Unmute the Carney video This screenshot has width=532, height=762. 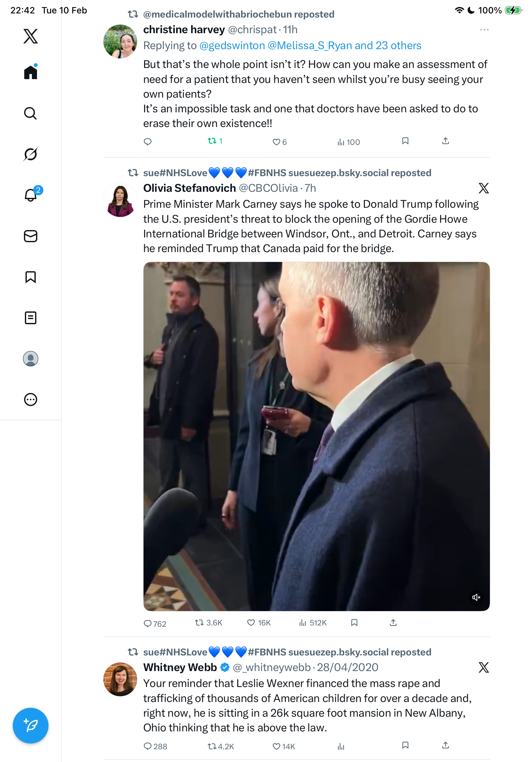[476, 597]
